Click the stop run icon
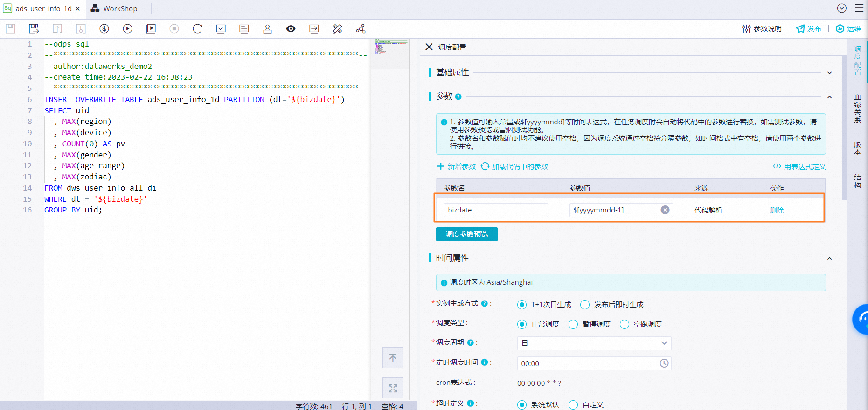The height and width of the screenshot is (410, 868). (174, 29)
